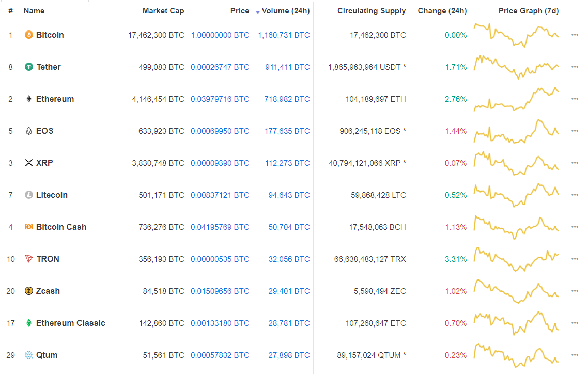Image resolution: width=588 pixels, height=374 pixels.
Task: Sort the table by Volume (24h) column
Action: pyautogui.click(x=285, y=11)
